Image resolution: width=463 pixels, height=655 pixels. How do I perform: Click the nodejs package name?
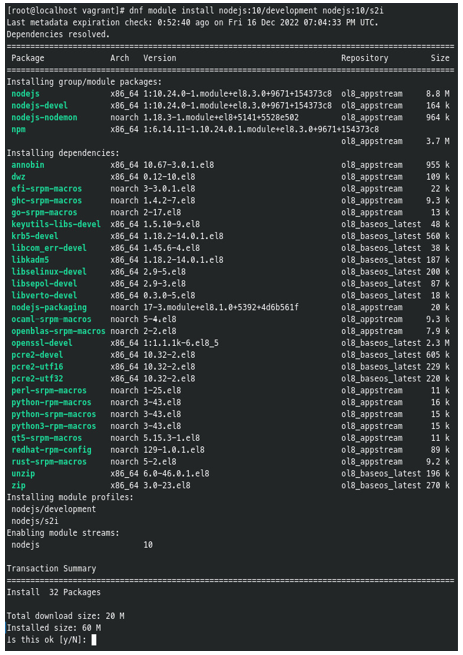point(25,94)
